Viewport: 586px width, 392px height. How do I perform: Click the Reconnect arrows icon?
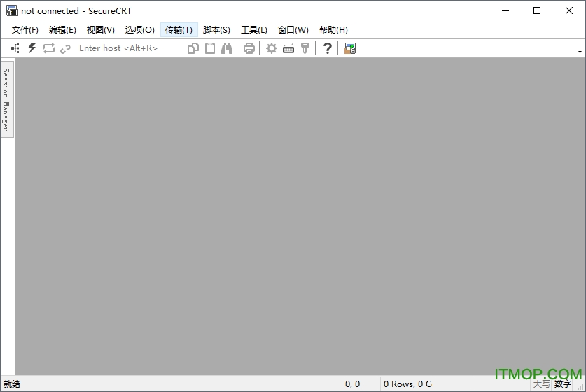[x=49, y=48]
